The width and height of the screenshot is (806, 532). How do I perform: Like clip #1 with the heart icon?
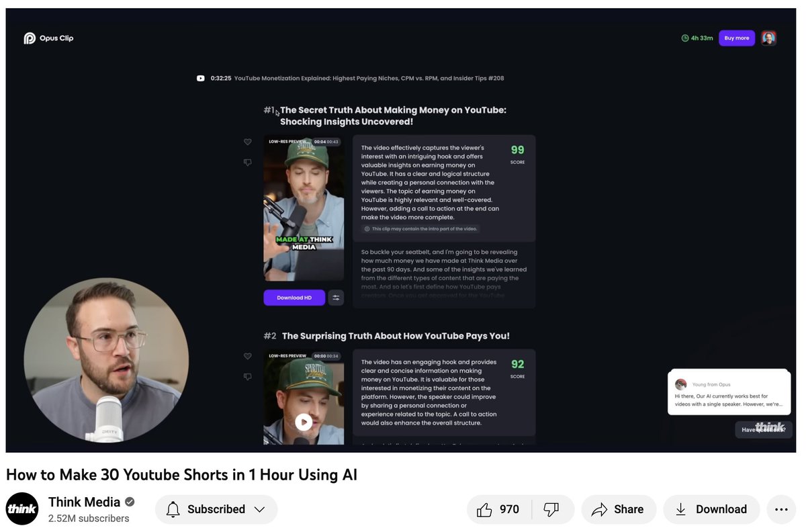click(x=247, y=142)
